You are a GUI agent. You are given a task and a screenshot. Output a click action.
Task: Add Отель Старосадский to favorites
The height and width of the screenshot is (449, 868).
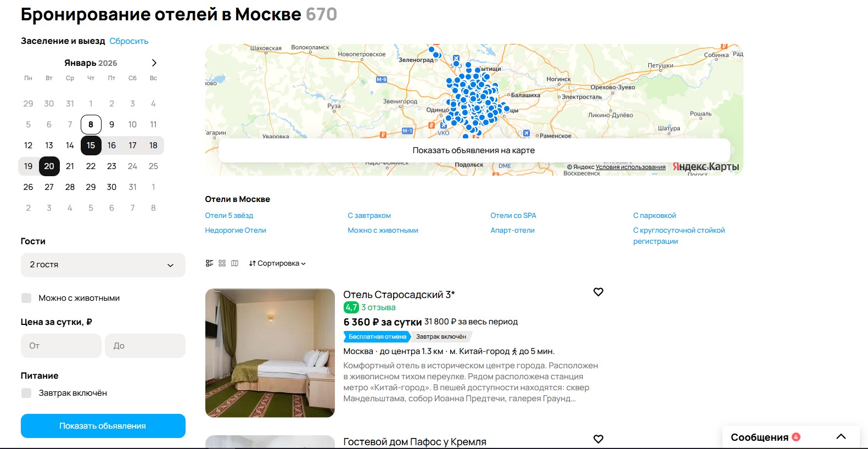598,292
